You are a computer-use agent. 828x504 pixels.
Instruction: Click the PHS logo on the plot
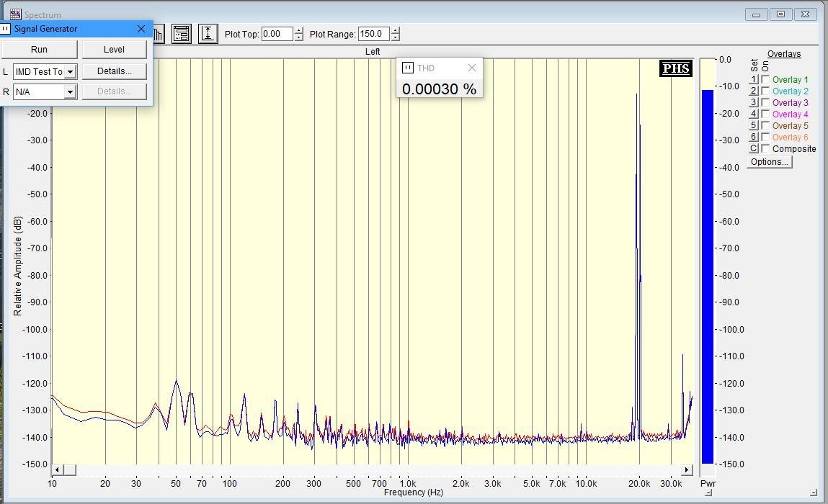[x=676, y=69]
